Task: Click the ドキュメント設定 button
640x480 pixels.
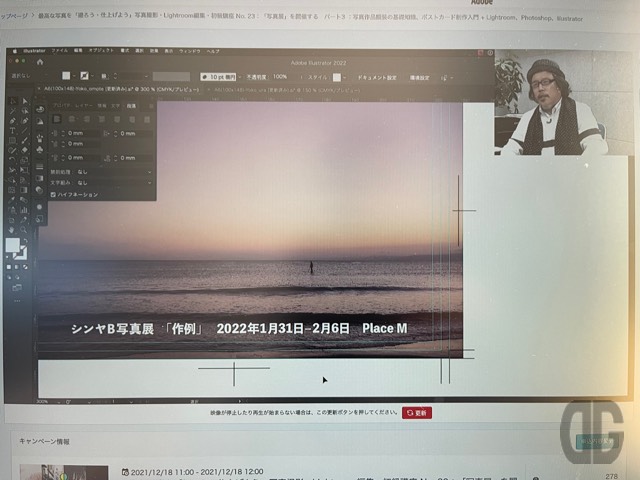Action: click(377, 78)
